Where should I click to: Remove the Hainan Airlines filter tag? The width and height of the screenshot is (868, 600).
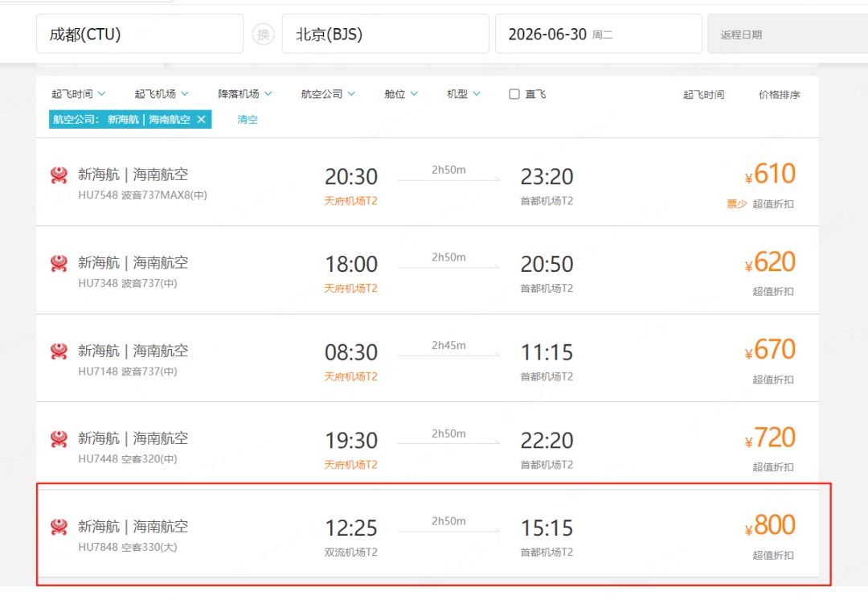tap(202, 119)
